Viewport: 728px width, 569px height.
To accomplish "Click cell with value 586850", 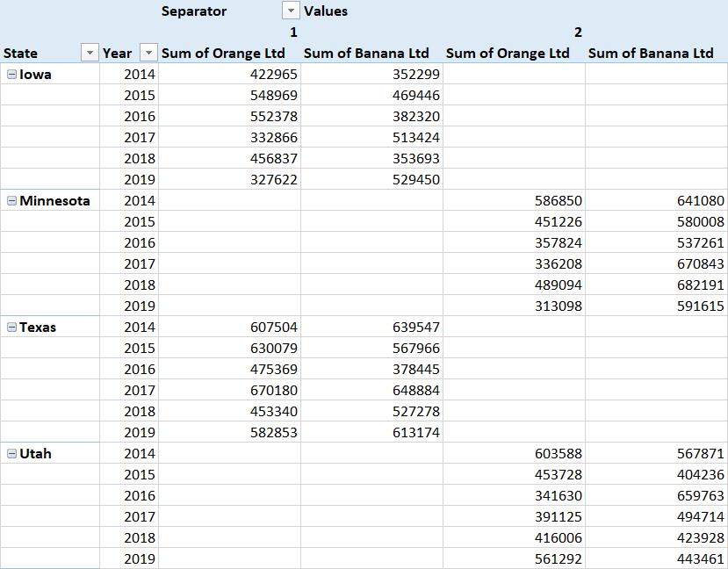I will click(x=514, y=200).
